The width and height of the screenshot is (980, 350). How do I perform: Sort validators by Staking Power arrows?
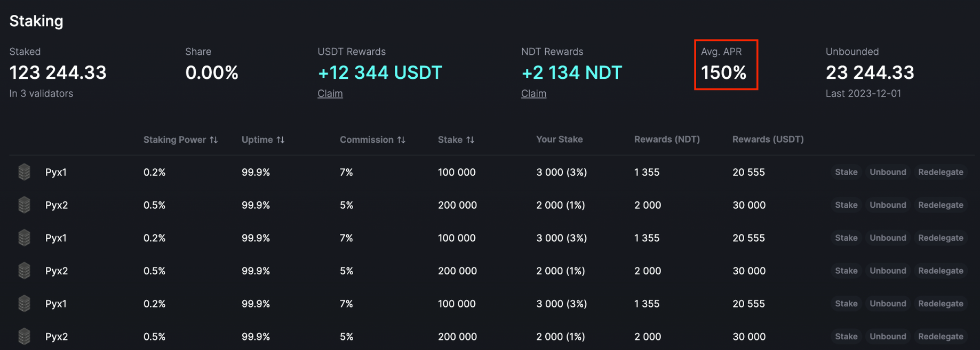coord(214,140)
